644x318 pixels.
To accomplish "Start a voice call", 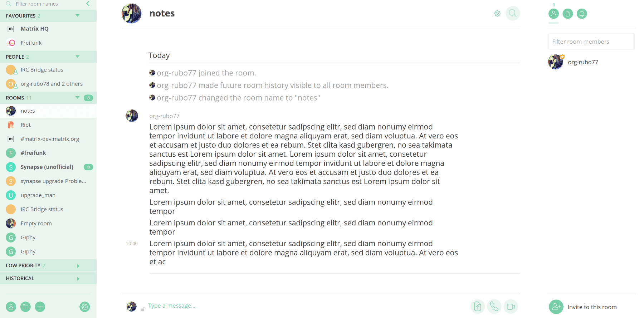I will (x=494, y=307).
